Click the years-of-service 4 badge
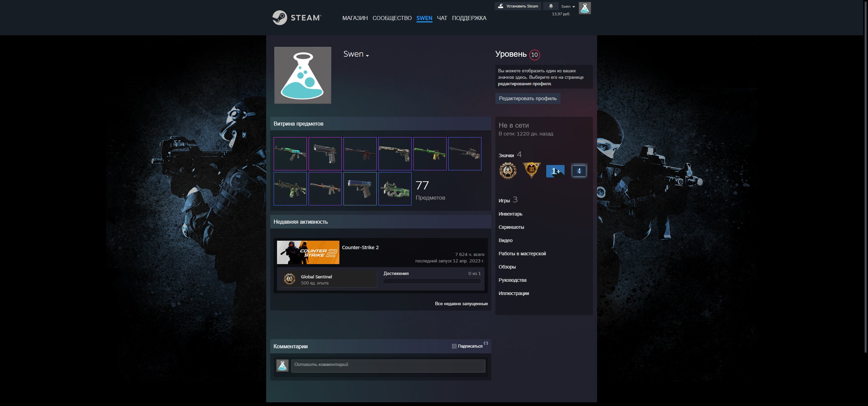 point(579,171)
